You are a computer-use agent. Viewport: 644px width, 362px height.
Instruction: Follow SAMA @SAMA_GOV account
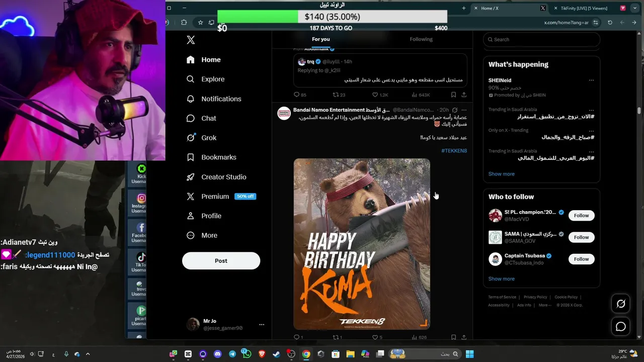coord(581,237)
